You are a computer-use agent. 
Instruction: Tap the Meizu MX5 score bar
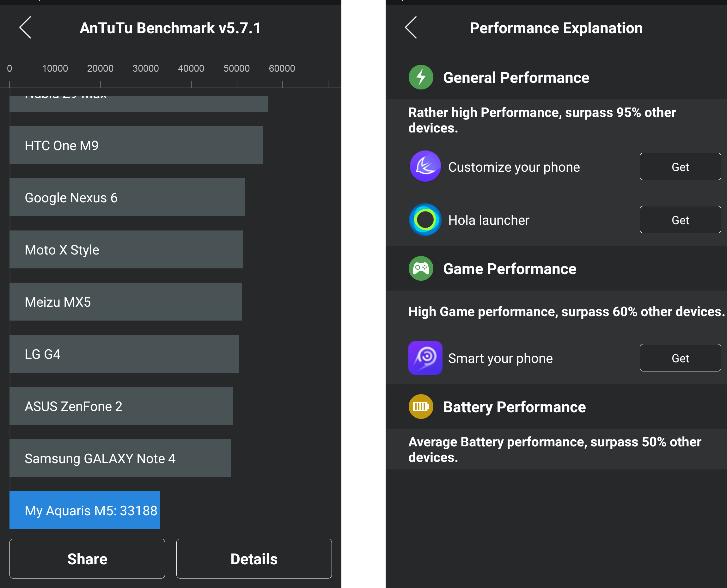point(125,302)
